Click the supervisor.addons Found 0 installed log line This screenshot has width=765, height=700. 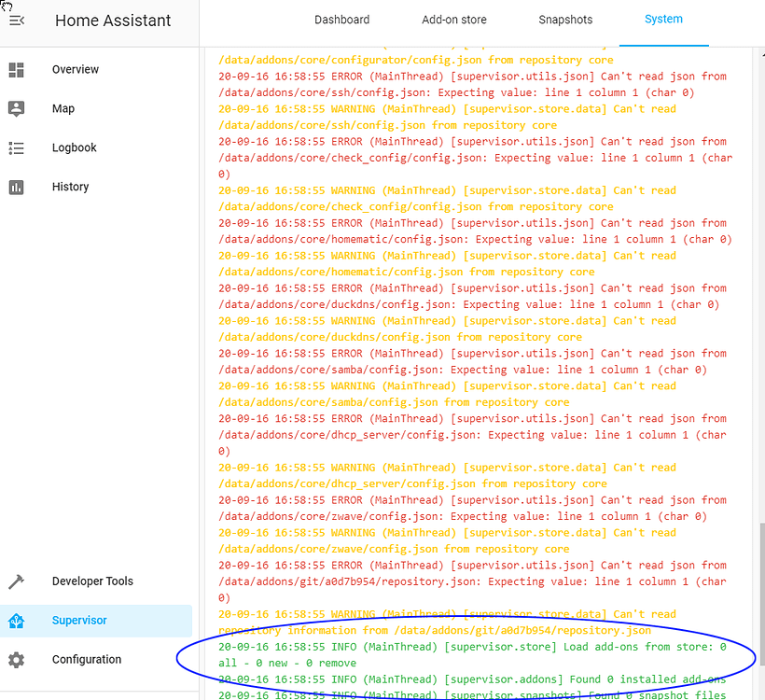point(466,679)
